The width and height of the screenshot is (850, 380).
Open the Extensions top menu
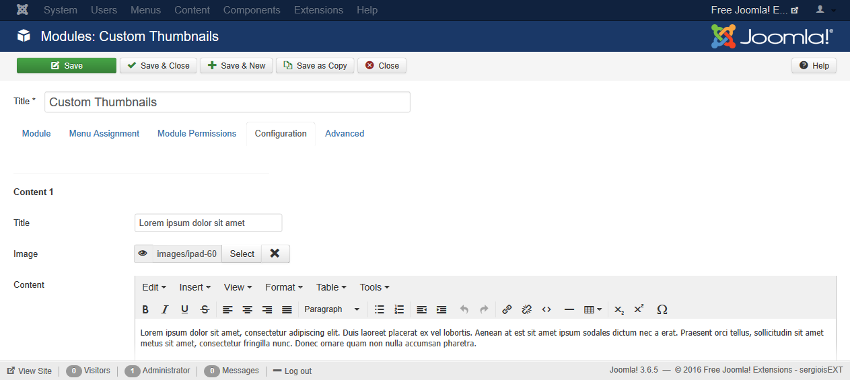tap(319, 10)
